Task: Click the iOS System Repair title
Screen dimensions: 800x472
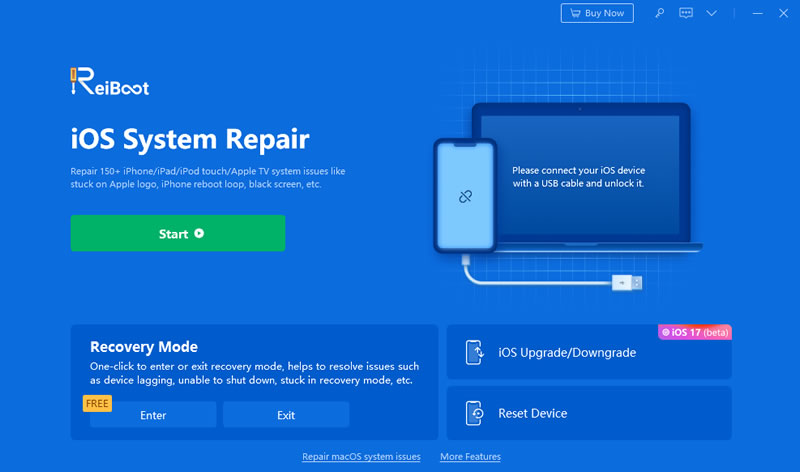Action: [190, 139]
